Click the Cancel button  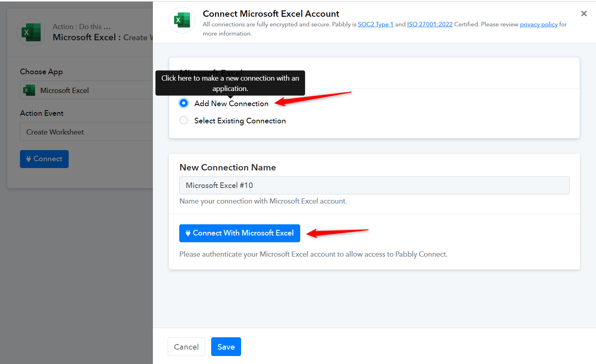[186, 347]
